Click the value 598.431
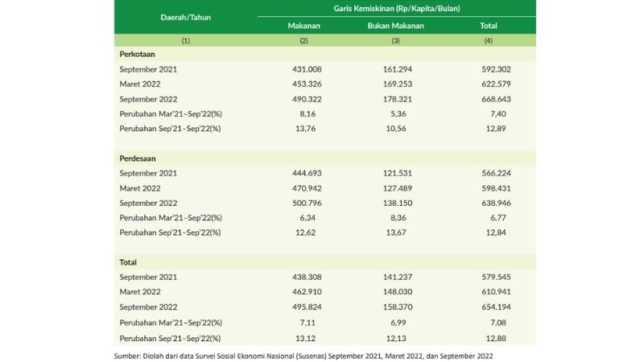Screen dimensions: 644x362 (496, 188)
